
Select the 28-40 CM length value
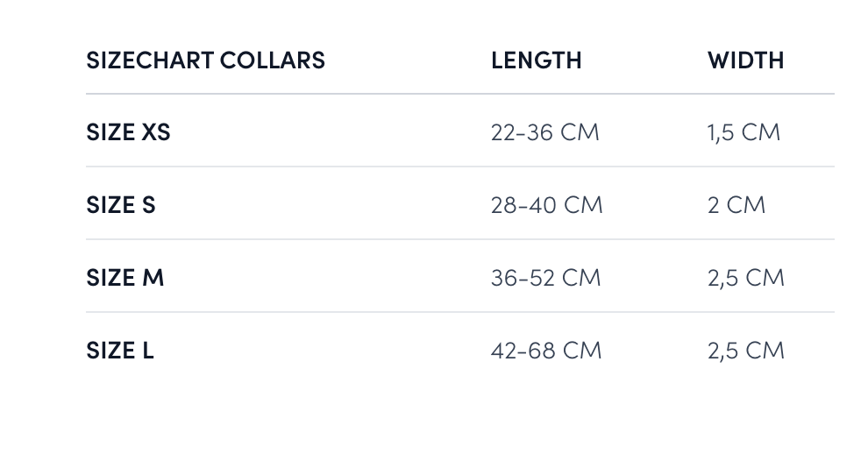tap(546, 205)
